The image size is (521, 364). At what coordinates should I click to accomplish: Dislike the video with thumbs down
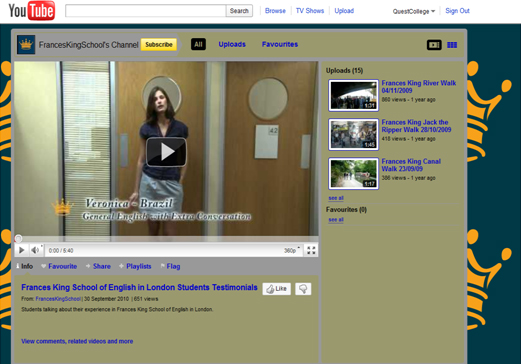click(x=303, y=289)
